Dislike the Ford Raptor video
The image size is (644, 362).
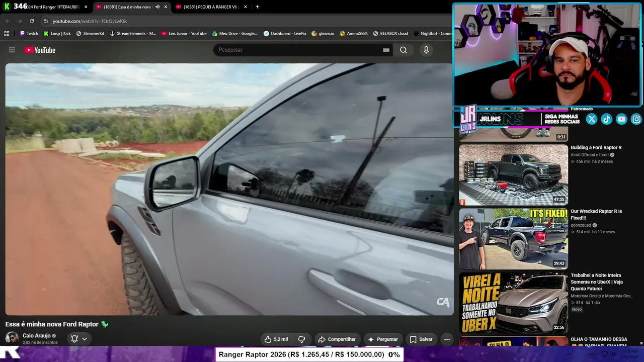[301, 339]
